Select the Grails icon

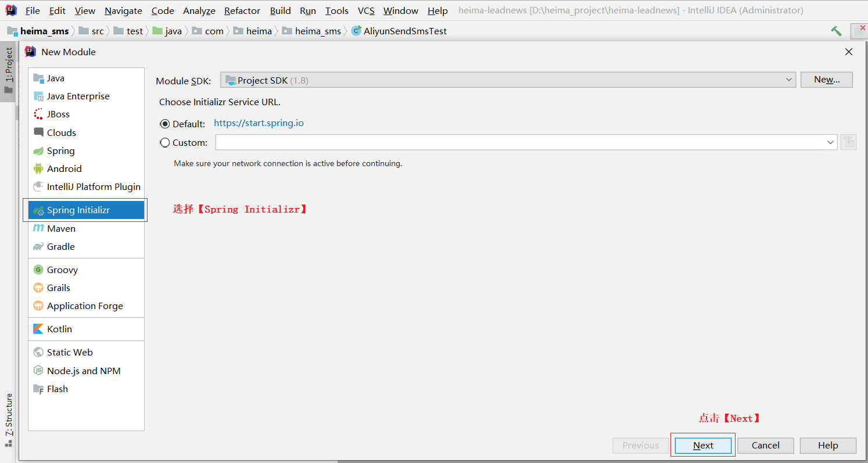coord(38,288)
